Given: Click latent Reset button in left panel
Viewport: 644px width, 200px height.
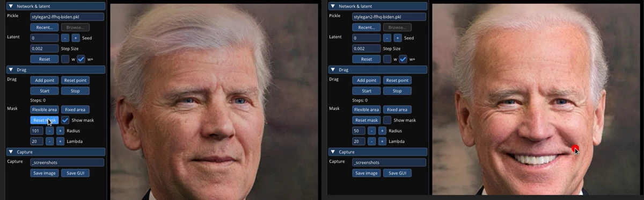Looking at the screenshot, I should click(45, 59).
